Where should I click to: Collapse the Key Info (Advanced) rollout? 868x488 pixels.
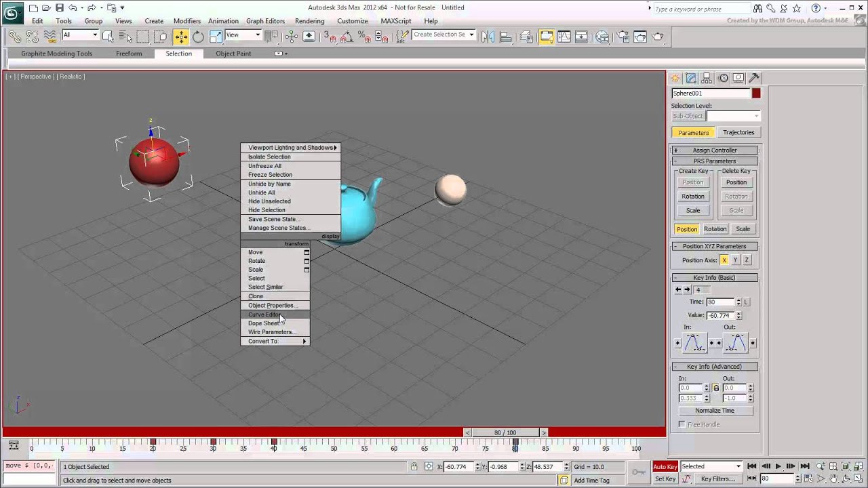(x=715, y=367)
